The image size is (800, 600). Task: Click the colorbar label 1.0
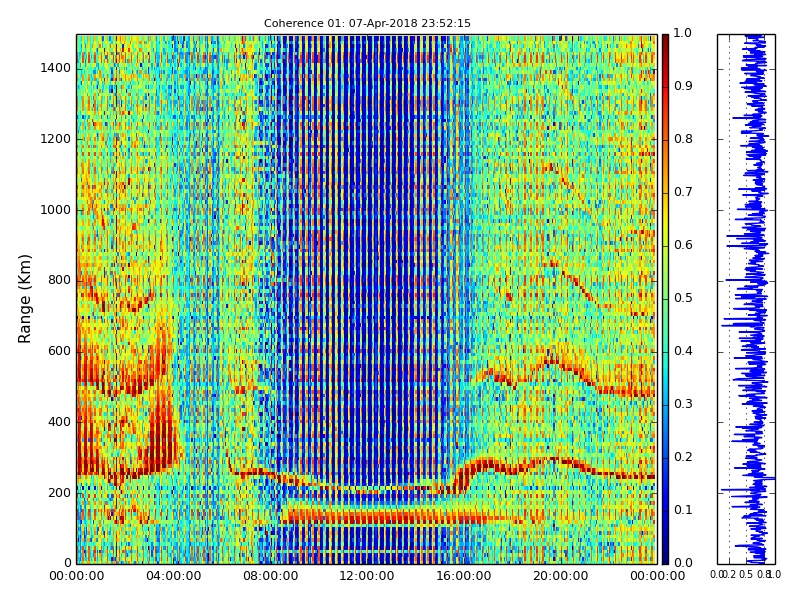683,33
